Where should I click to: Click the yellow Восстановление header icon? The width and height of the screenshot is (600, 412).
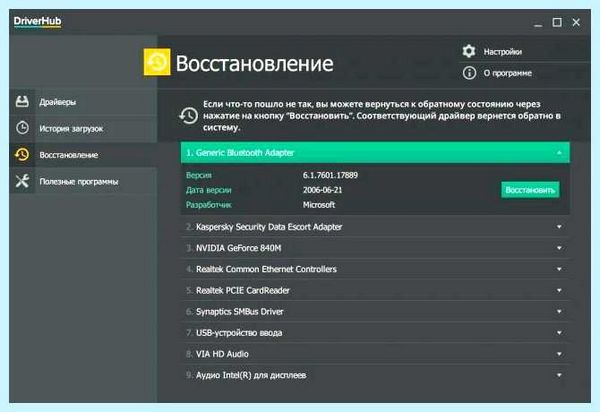click(157, 62)
